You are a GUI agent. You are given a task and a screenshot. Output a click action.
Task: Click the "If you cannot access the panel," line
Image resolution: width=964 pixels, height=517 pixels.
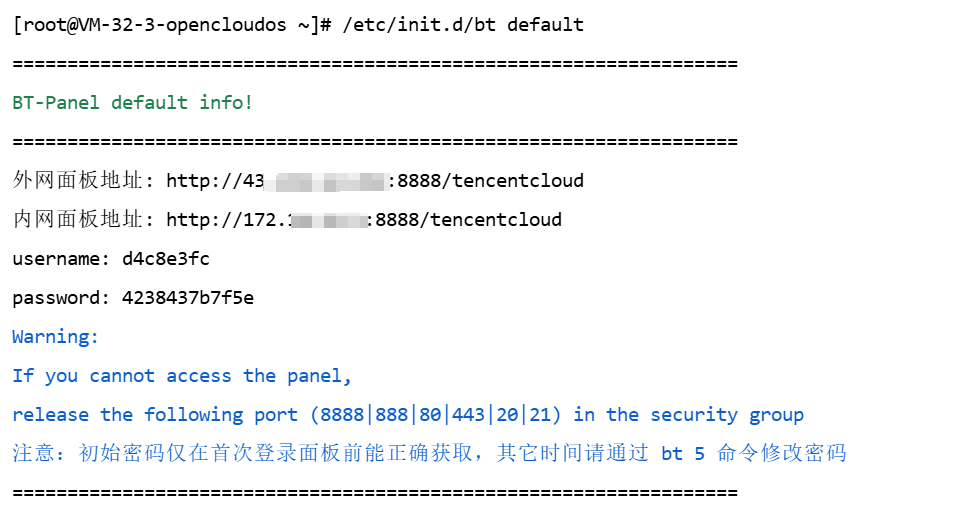pos(182,376)
